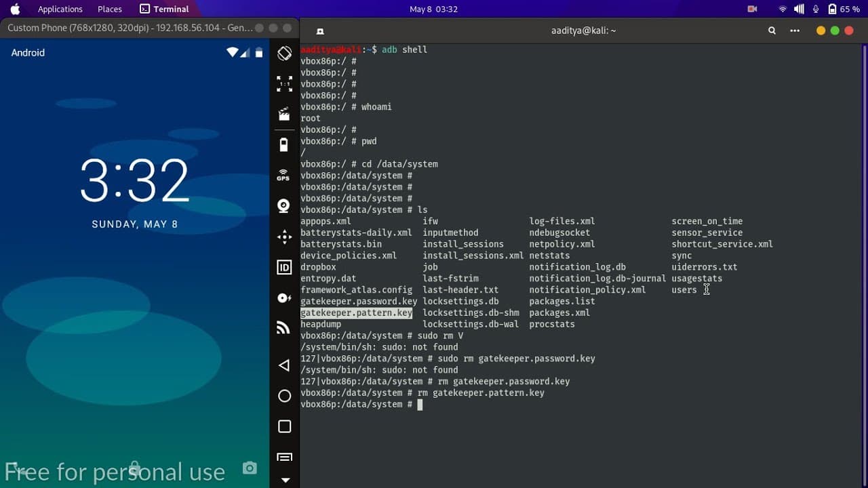
Task: Click log-files.xml in the listing
Action: point(562,222)
